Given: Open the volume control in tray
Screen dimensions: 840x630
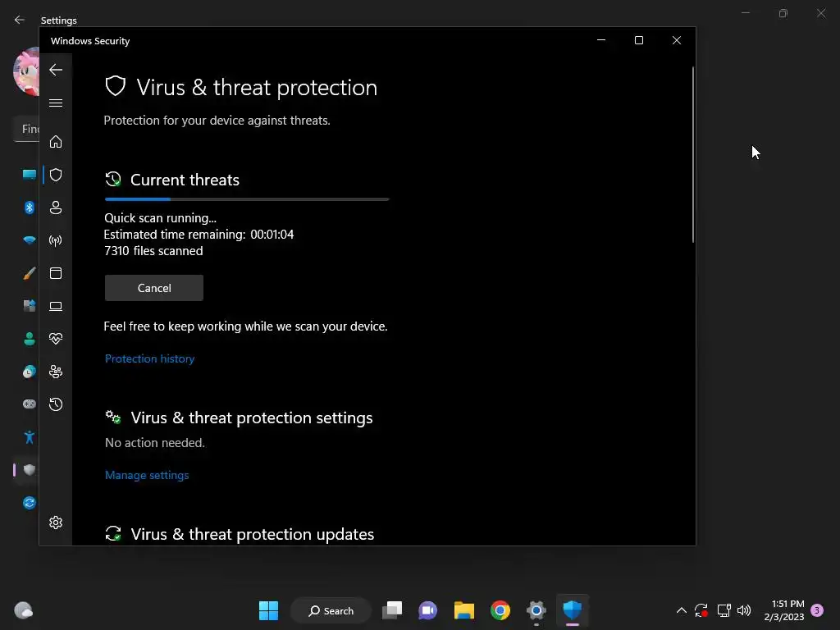Looking at the screenshot, I should (744, 610).
